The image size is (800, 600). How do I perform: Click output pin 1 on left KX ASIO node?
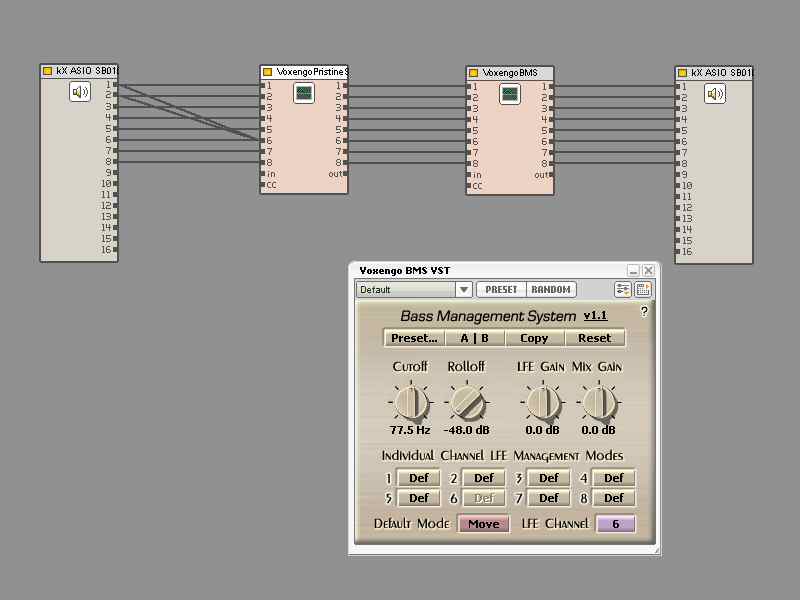coord(115,84)
